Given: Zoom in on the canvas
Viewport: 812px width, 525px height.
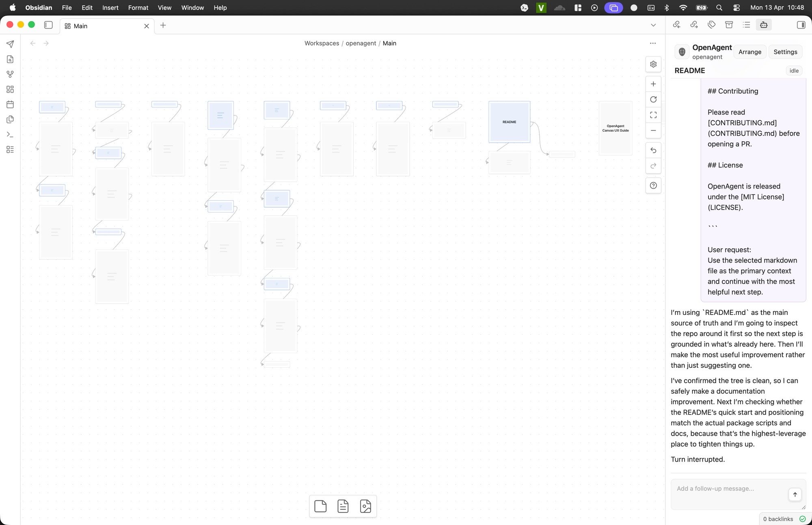Looking at the screenshot, I should [x=653, y=84].
